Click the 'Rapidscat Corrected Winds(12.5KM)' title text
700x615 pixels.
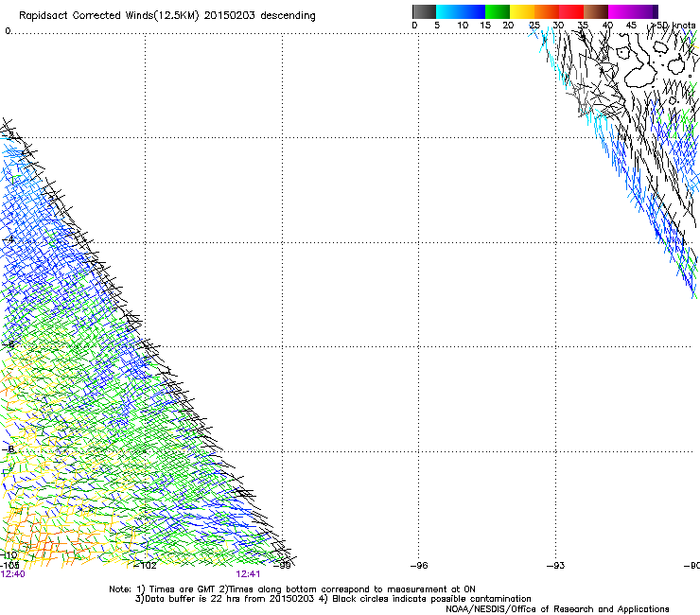[109, 16]
